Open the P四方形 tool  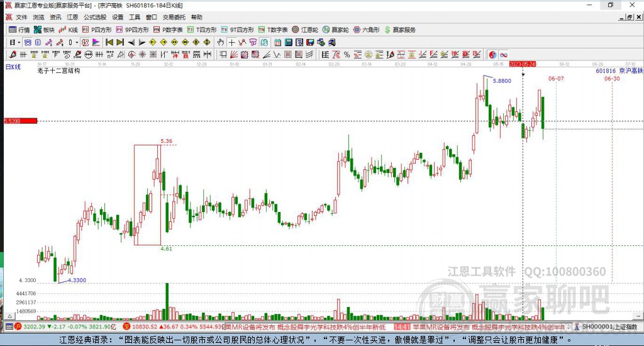click(x=97, y=30)
